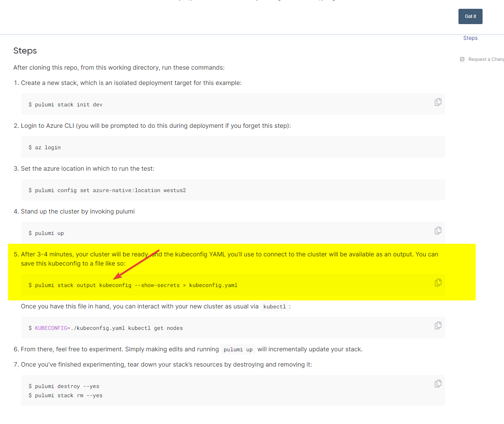Expand the Request a Change panel
504x424 pixels.
486,59
